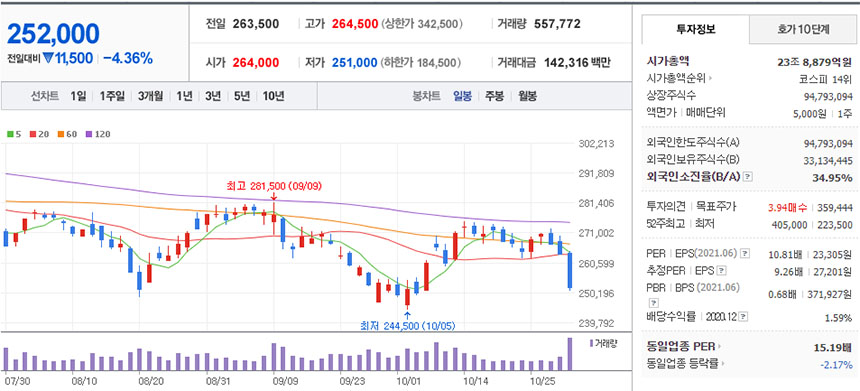Viewport: 860px width, 391px height.
Task: Click the 저가 value 251,000
Action: click(354, 63)
